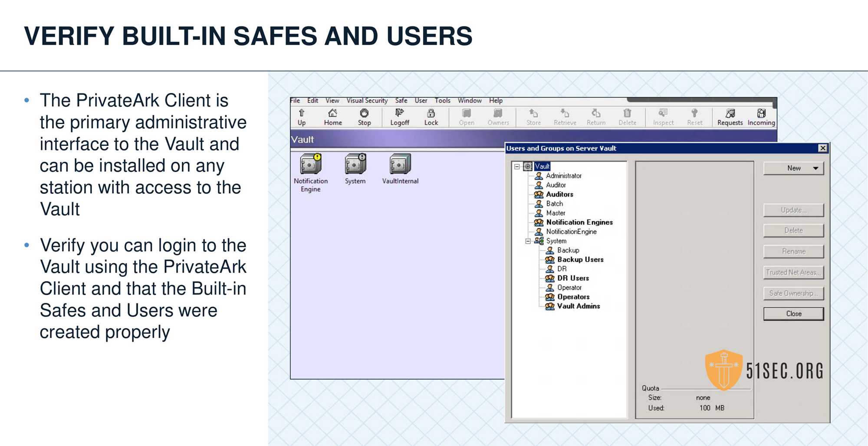Viewport: 868px width, 446px height.
Task: Open the Help menu
Action: coord(496,101)
